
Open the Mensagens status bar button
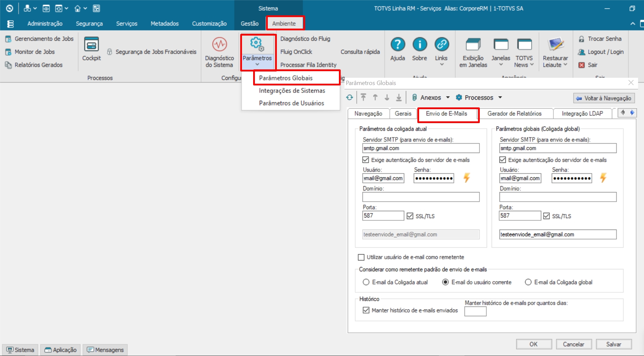pyautogui.click(x=105, y=350)
